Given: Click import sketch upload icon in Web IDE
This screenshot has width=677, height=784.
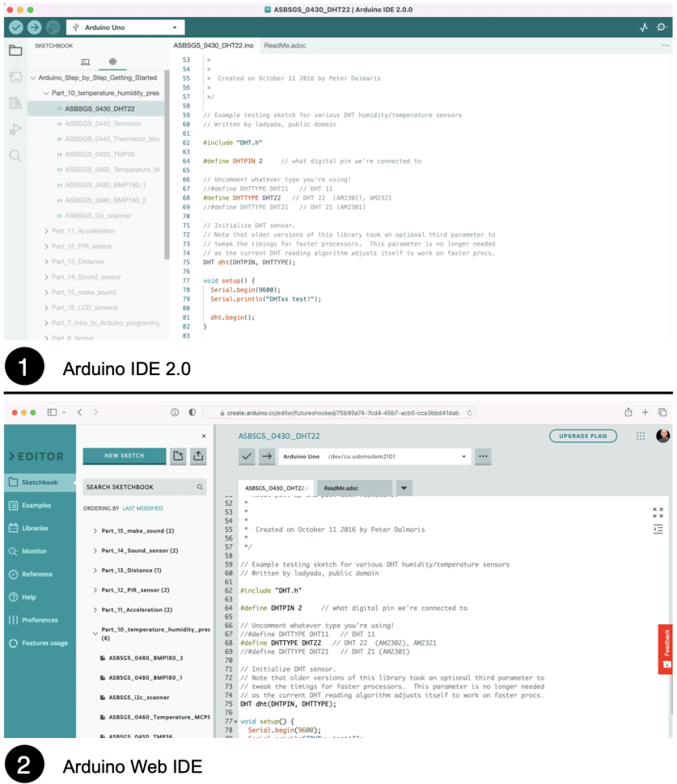Looking at the screenshot, I should click(198, 456).
